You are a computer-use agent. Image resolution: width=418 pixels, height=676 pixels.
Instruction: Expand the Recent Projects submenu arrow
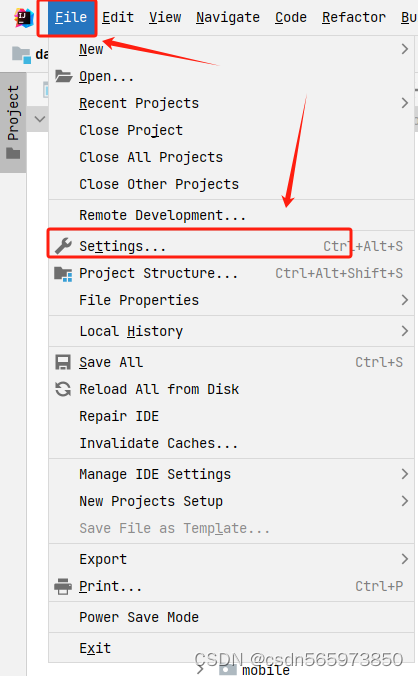404,103
